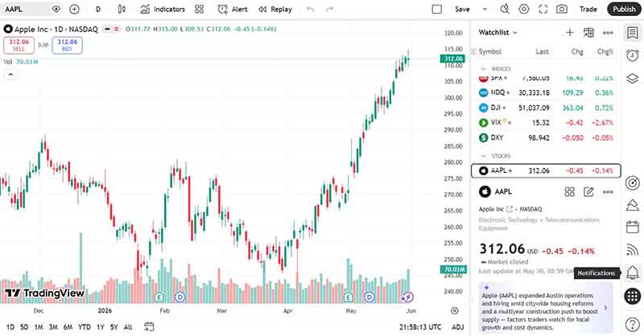Save the chart layout

[462, 9]
